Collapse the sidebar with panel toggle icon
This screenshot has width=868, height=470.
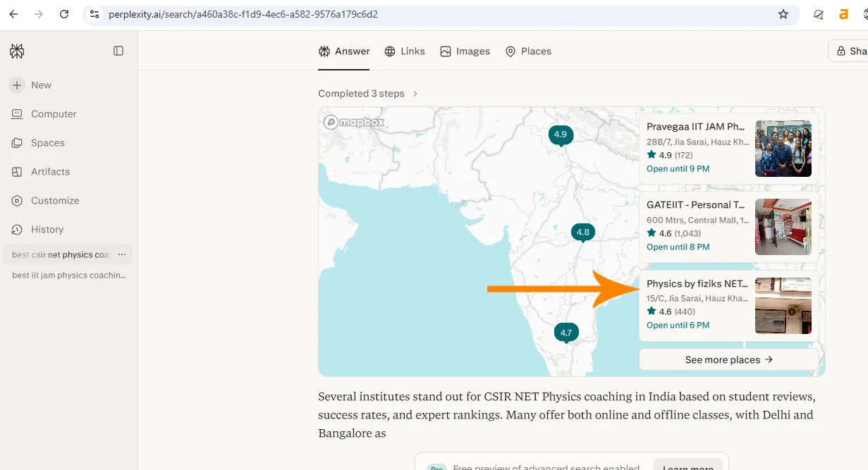click(x=118, y=51)
